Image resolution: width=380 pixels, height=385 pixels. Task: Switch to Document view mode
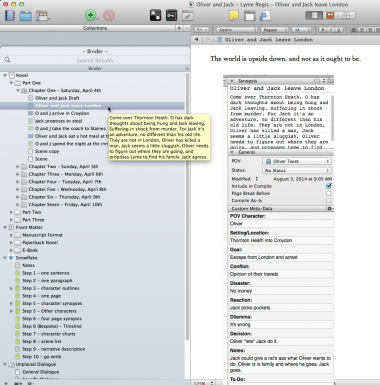click(x=314, y=15)
